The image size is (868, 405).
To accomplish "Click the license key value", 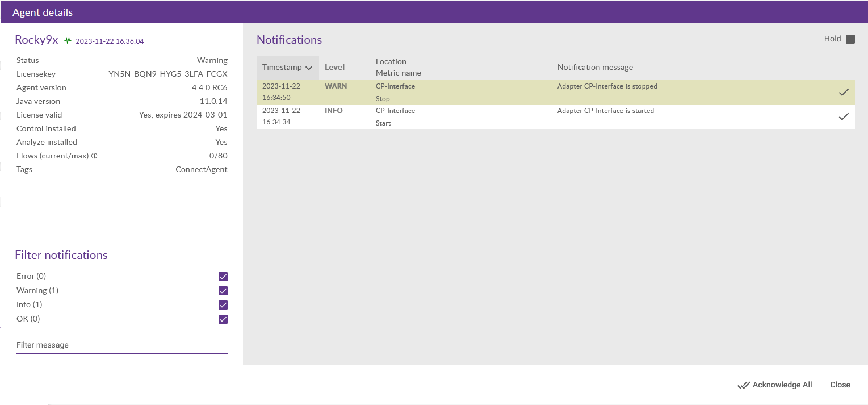I will click(167, 74).
